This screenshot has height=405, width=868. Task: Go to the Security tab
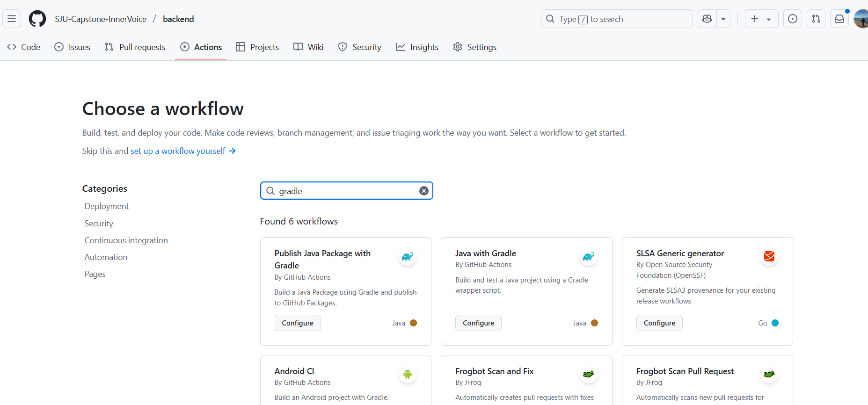tap(360, 47)
